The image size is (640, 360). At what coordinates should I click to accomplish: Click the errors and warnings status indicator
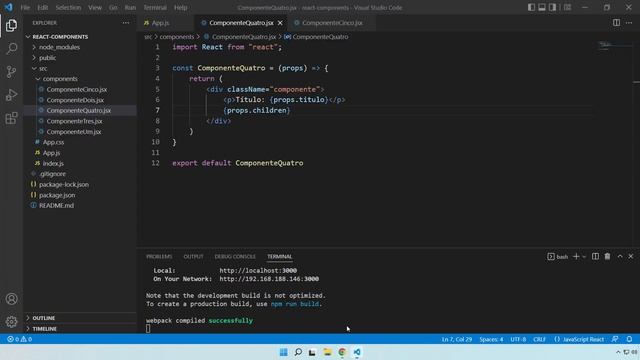click(19, 339)
